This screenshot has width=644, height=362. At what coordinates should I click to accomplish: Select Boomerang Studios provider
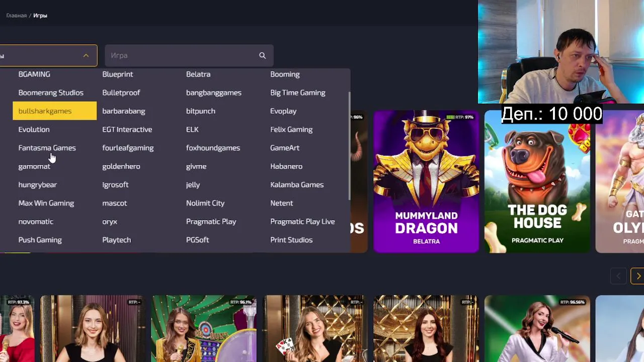pos(51,93)
